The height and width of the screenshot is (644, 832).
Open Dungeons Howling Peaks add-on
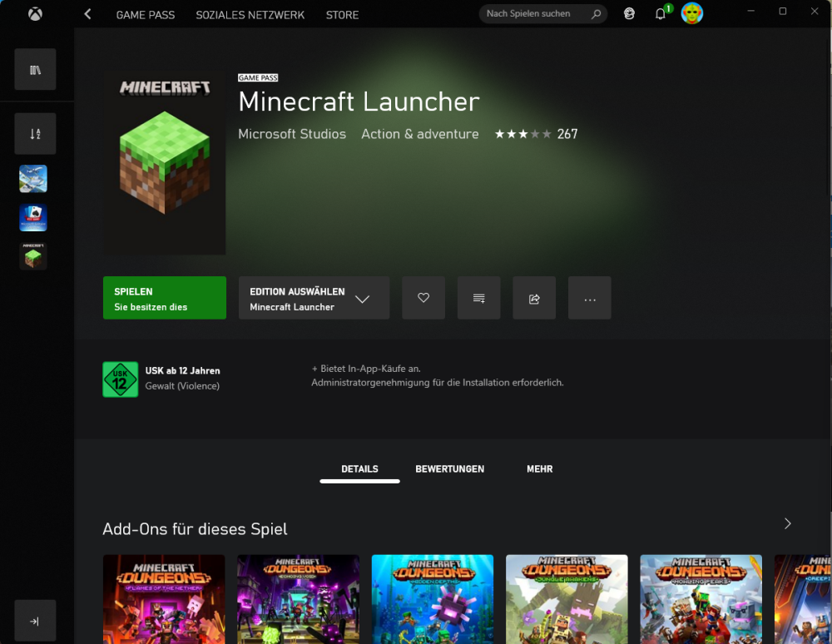(701, 599)
